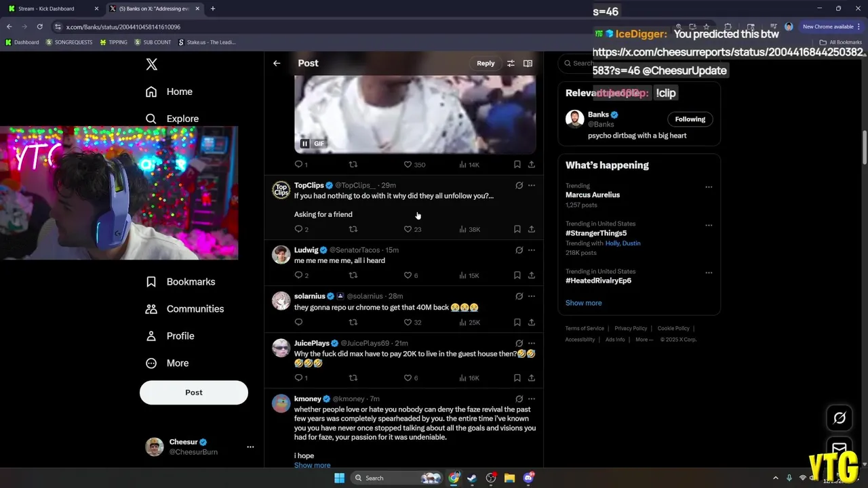Open Cheesur account menu dots
The width and height of the screenshot is (868, 488).
(x=250, y=447)
